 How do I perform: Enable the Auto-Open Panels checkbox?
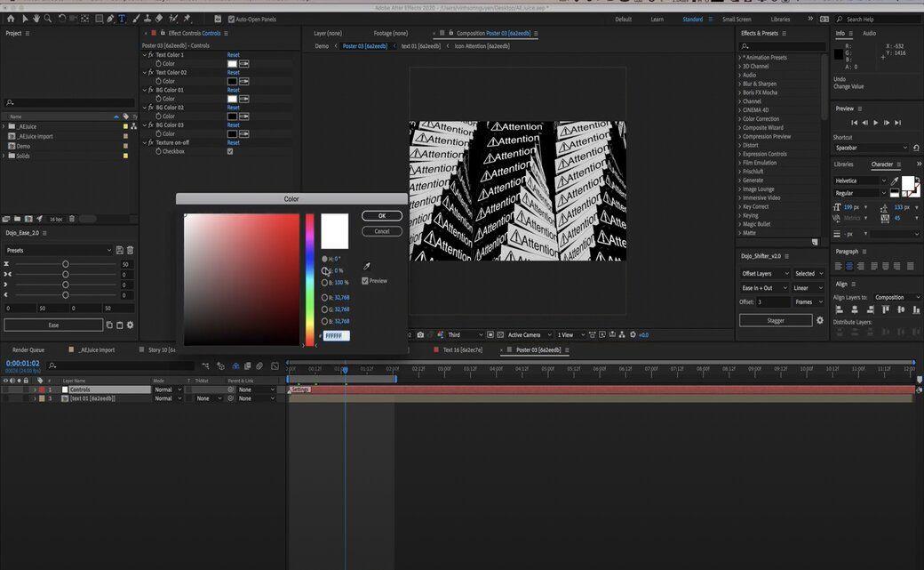tap(231, 20)
